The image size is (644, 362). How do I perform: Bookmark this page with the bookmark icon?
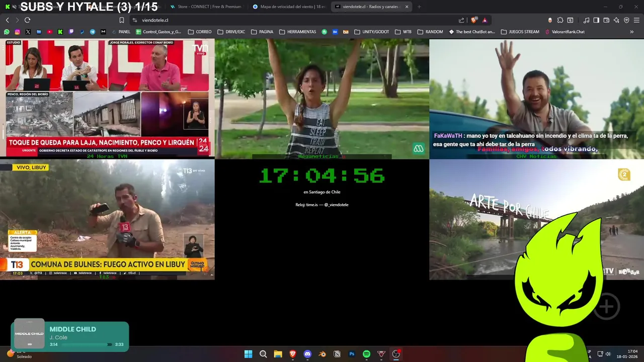pos(122,20)
